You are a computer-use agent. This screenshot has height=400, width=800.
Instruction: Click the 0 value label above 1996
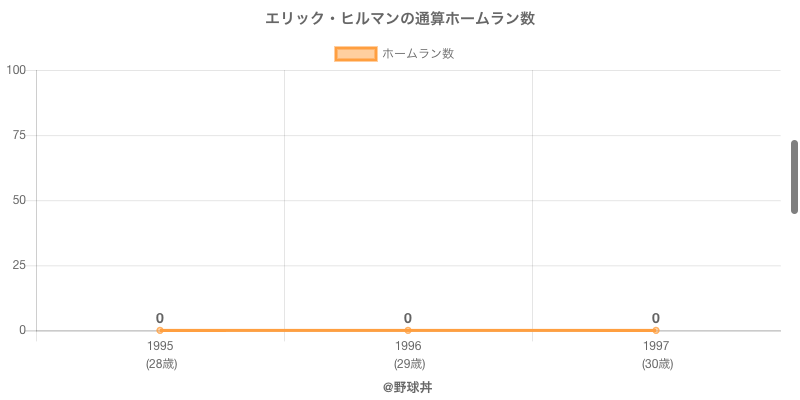[408, 318]
